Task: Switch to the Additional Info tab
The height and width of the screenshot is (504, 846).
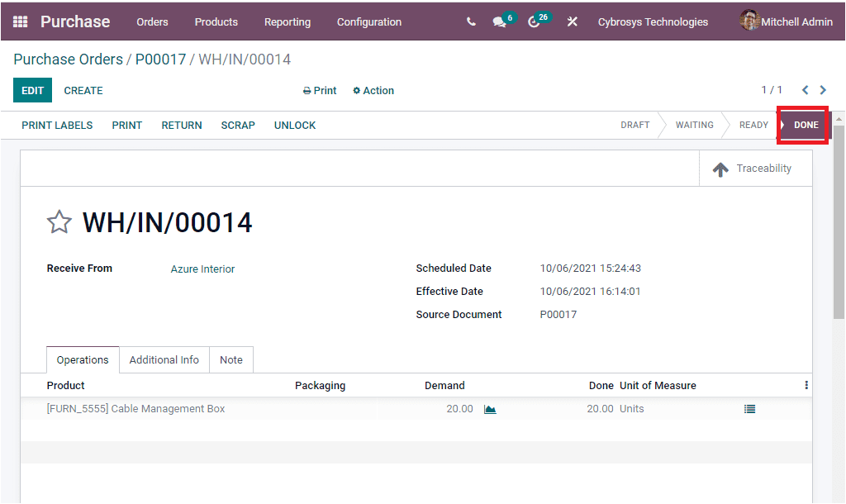Action: [x=164, y=359]
